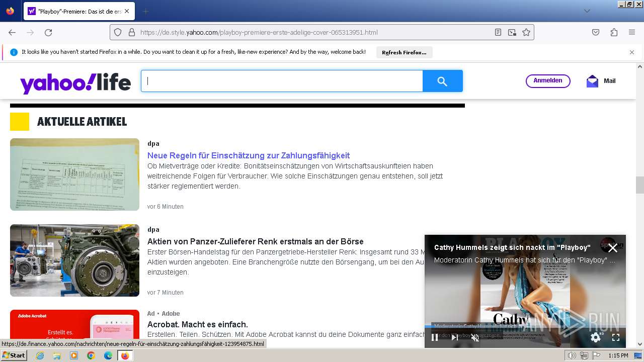Focus the Yahoo search input field
Viewport: 644px width, 362px height.
(x=282, y=81)
